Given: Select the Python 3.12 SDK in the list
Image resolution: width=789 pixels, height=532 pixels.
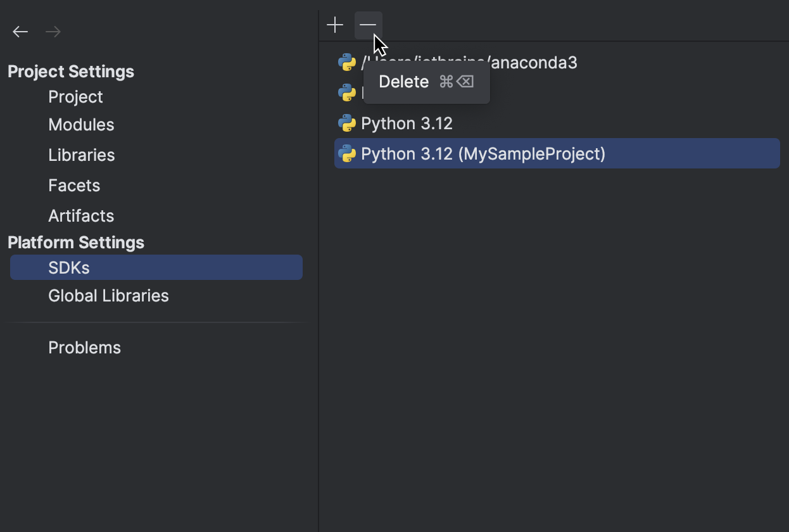Looking at the screenshot, I should 406,123.
